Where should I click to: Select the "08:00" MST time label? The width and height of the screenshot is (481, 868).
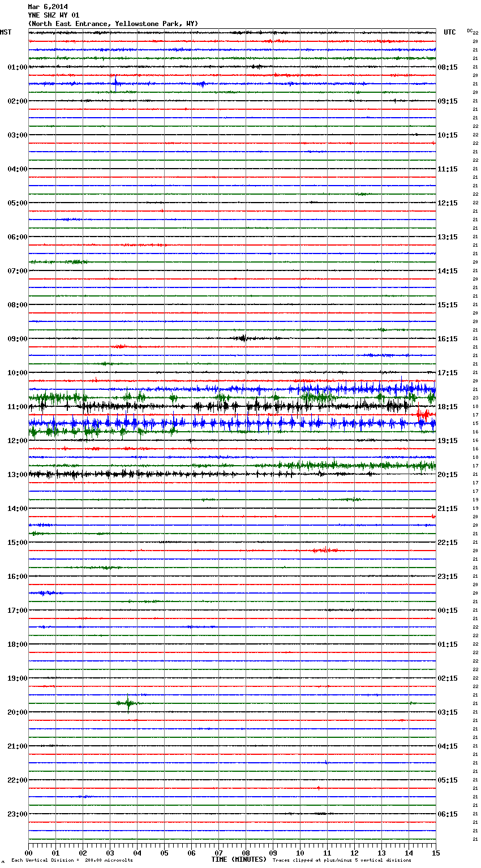click(x=18, y=305)
